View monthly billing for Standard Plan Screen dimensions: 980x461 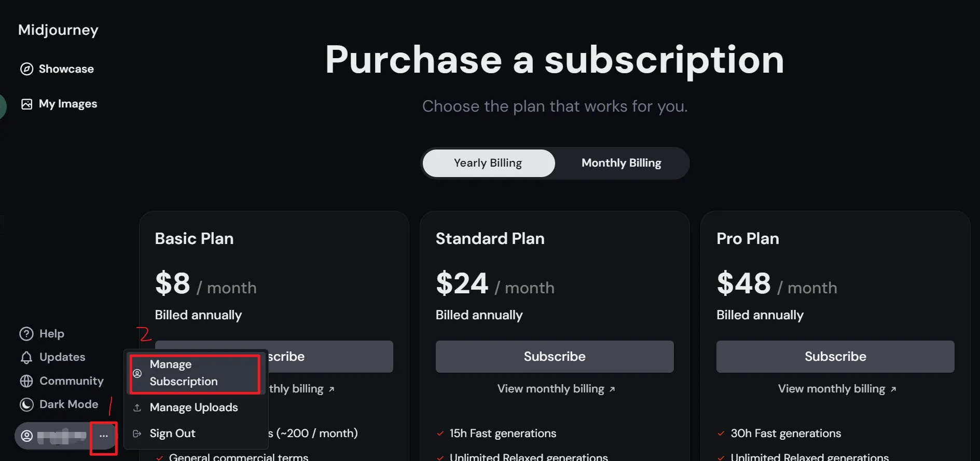pos(556,389)
